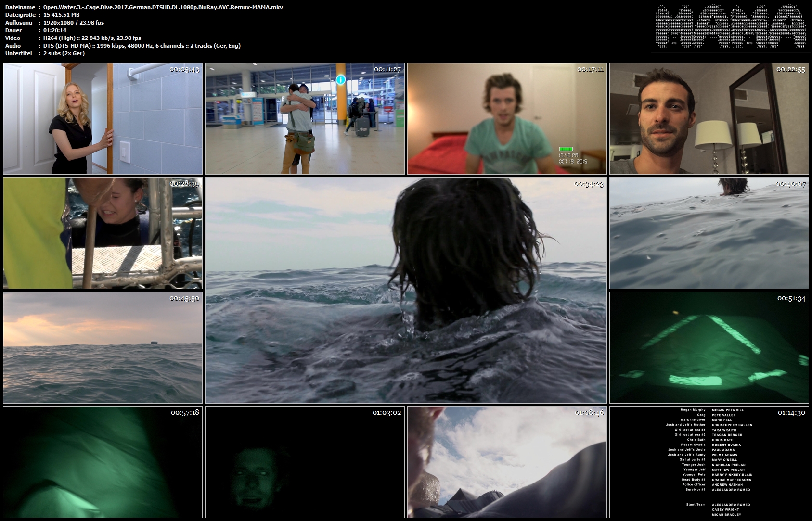Click the 00:17:11 timestamp

pos(590,69)
